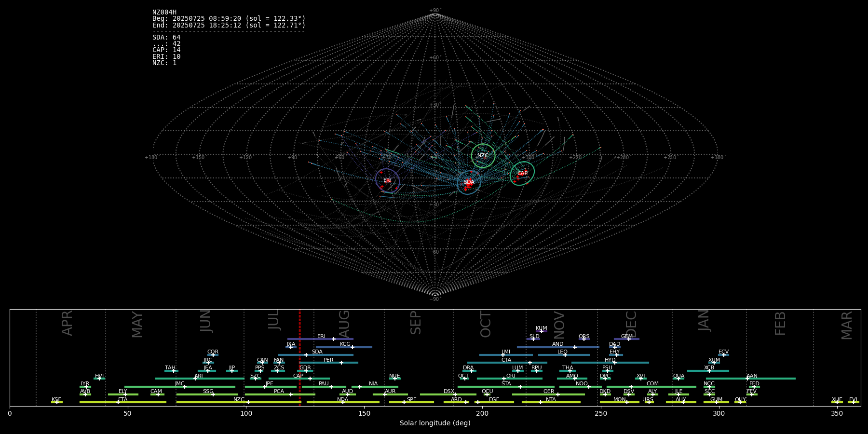This screenshot has height=434, width=868.
Task: Select the XCB shower bar in the timeline
Action: [708, 371]
